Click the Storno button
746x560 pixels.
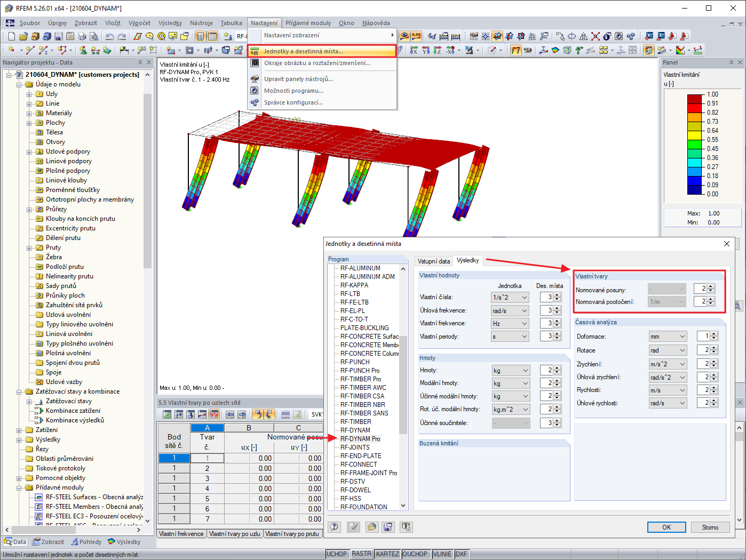tap(710, 527)
